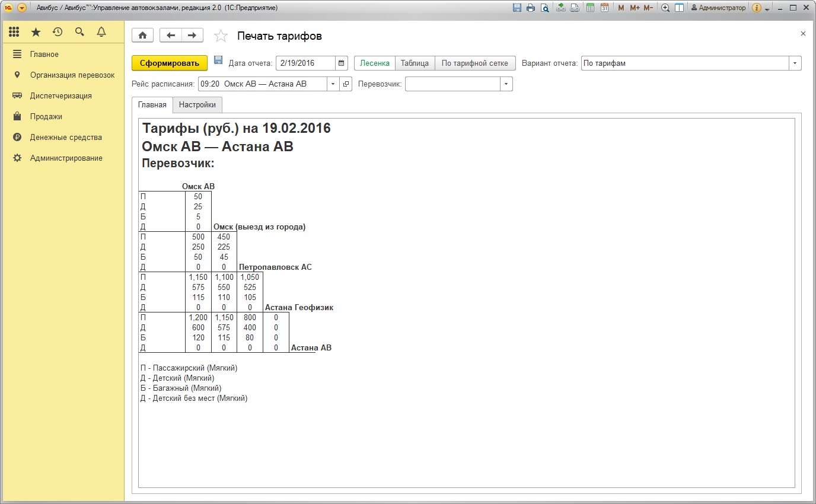Click the print preview icon in title bar

pyautogui.click(x=544, y=8)
